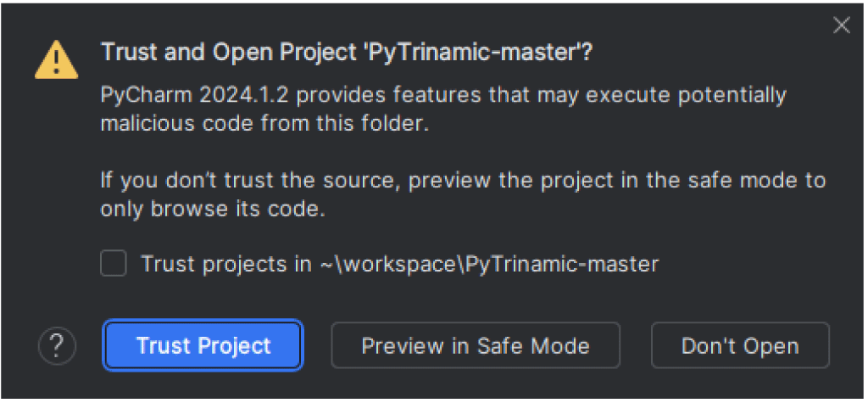Viewport: 868px width, 403px height.
Task: Click the yellow warning triangle icon
Action: click(57, 60)
